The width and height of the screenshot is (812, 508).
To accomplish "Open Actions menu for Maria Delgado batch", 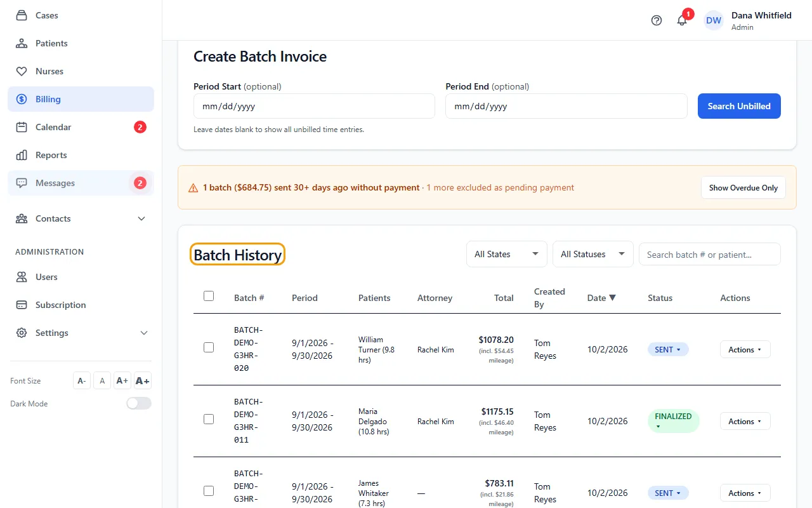I will [x=745, y=421].
